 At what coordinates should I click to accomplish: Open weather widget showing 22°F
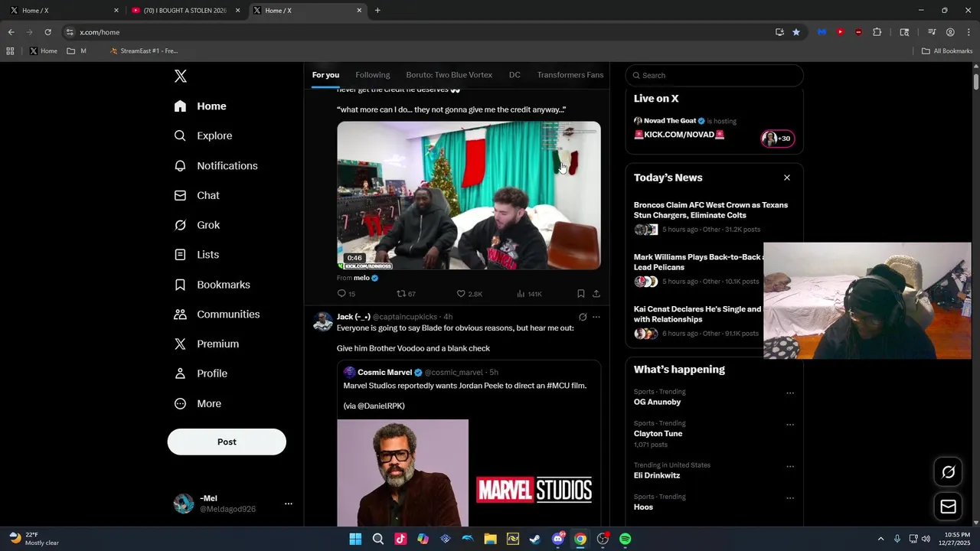(x=34, y=539)
